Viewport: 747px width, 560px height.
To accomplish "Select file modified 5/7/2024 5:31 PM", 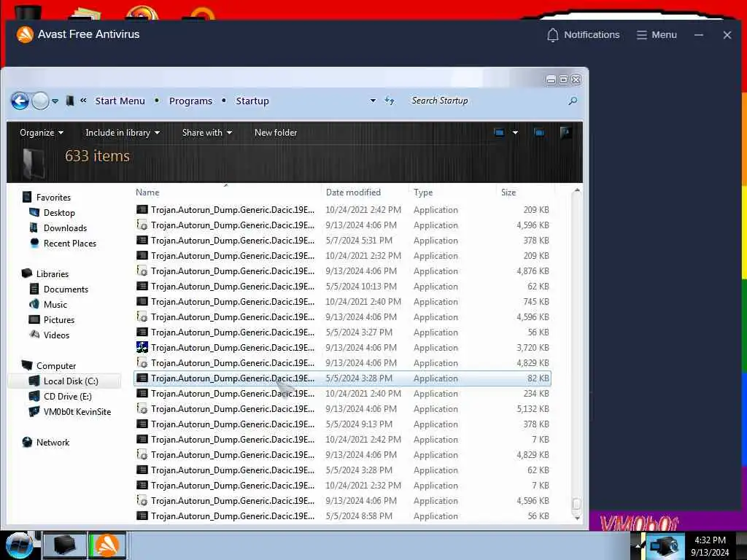I will point(343,240).
